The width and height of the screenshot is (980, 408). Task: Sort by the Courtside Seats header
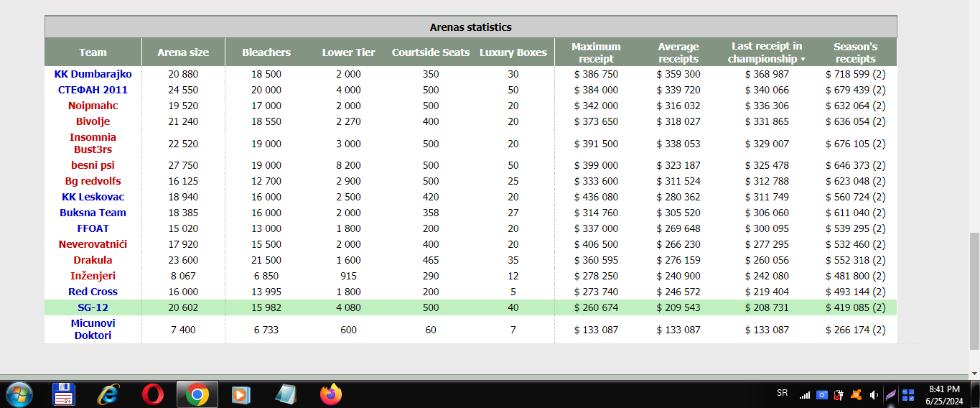tap(431, 52)
